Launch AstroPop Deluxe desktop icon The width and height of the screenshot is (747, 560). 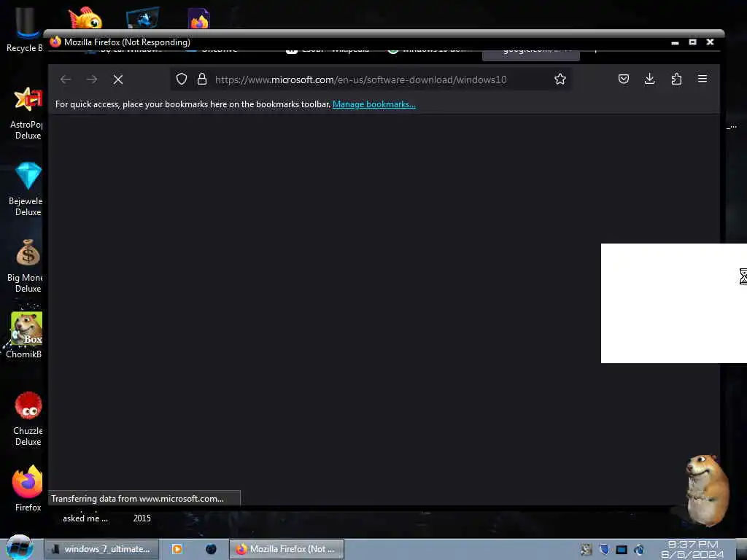coord(27,113)
